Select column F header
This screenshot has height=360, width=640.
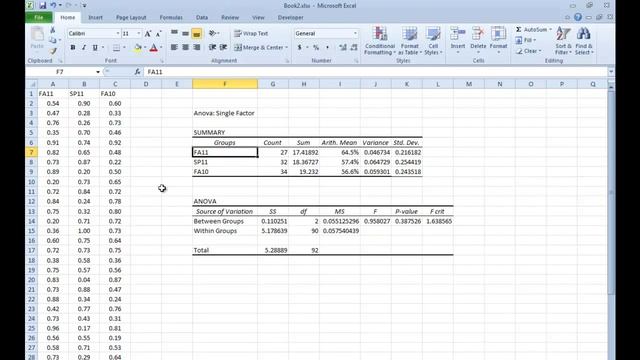click(225, 84)
